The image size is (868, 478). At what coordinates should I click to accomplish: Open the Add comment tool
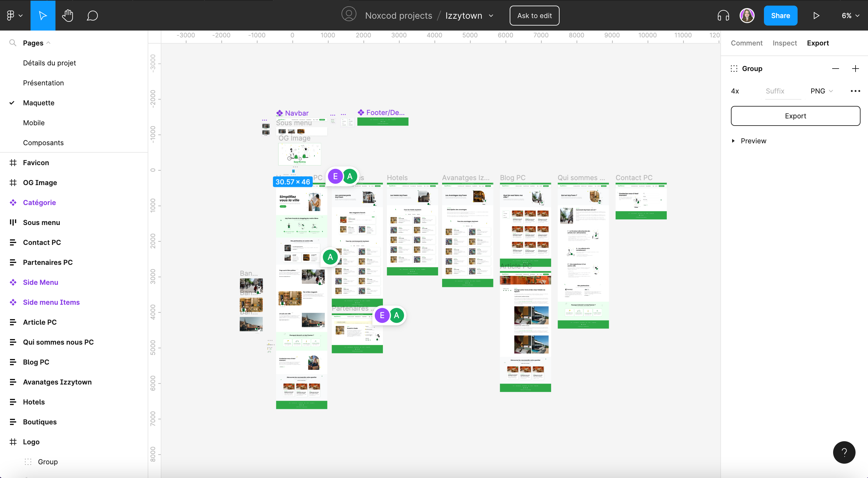click(x=92, y=15)
